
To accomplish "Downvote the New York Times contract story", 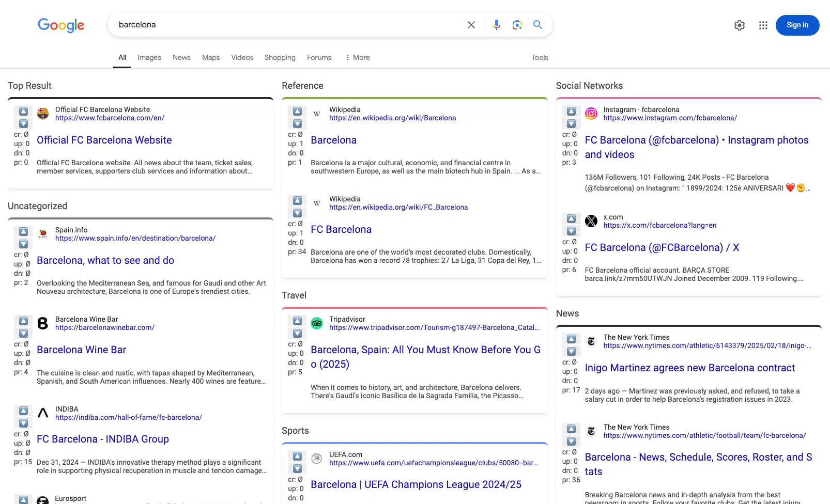I will [571, 352].
